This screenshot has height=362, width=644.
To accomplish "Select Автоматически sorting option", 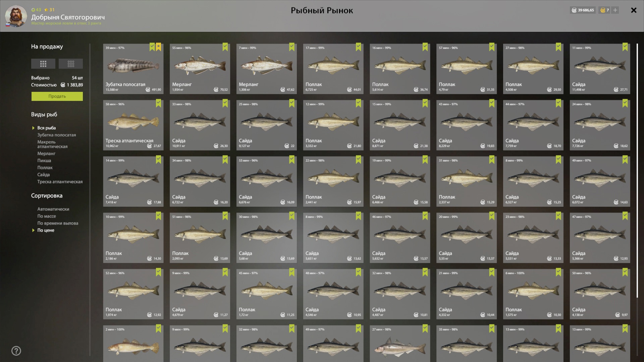I will click(53, 209).
